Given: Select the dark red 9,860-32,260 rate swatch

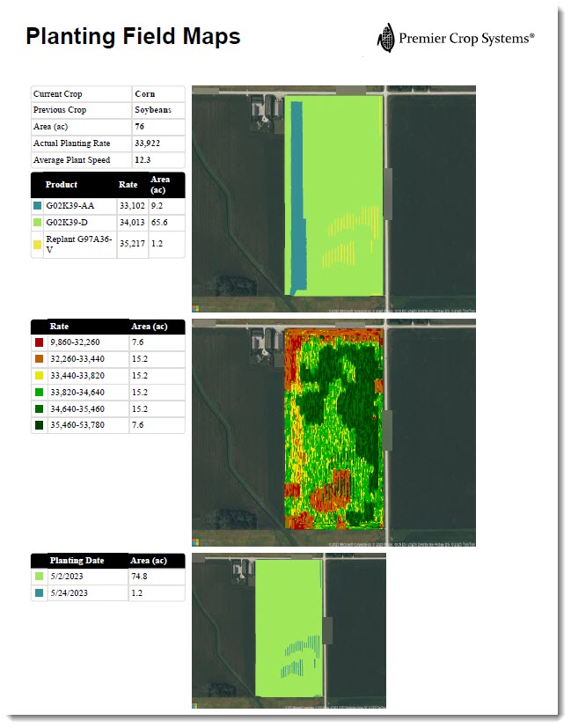Looking at the screenshot, I should pos(37,342).
